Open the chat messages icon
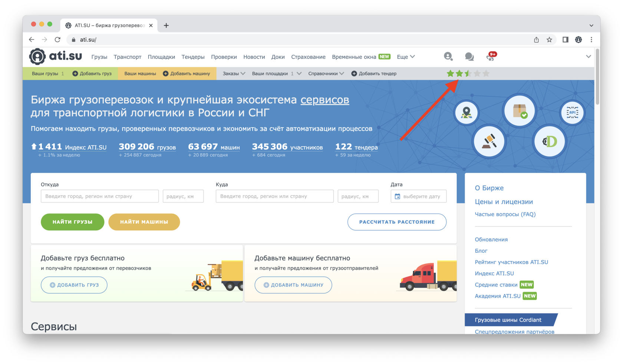Image resolution: width=623 pixels, height=364 pixels. coord(469,56)
